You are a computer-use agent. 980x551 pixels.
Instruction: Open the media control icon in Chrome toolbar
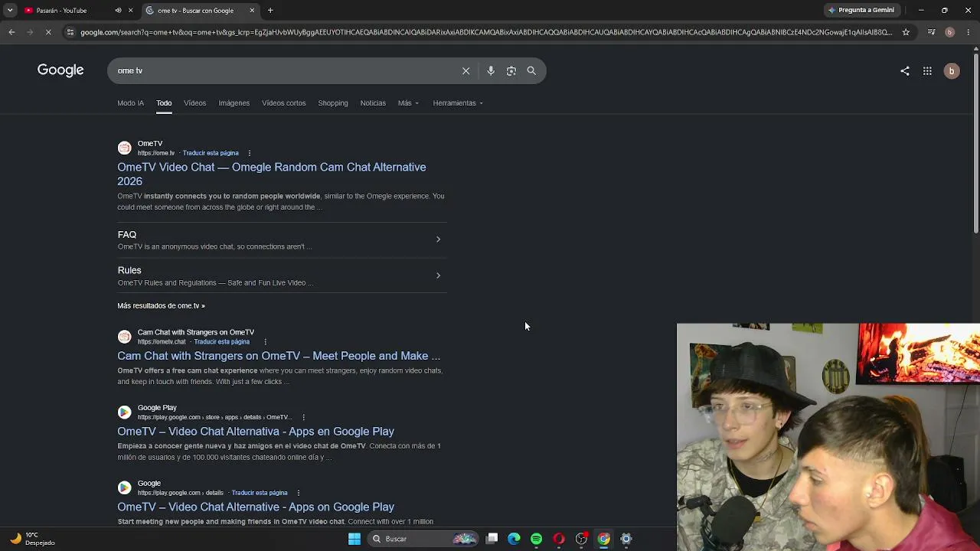click(x=931, y=32)
